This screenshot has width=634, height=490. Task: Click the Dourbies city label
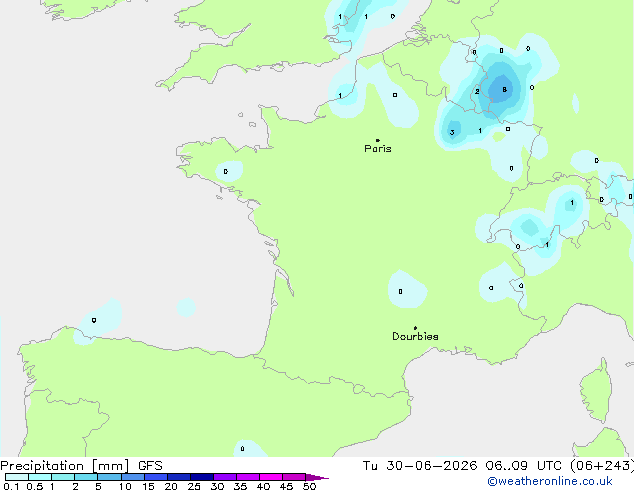click(x=415, y=336)
